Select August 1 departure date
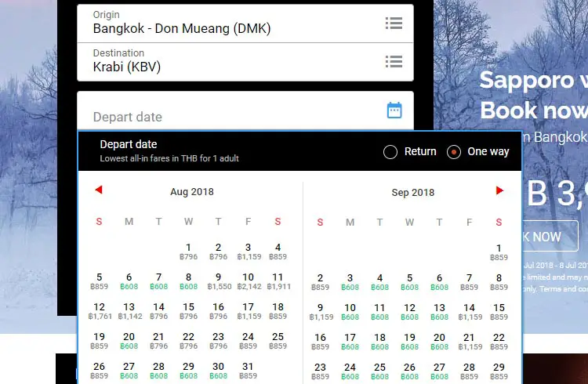This screenshot has height=384, width=588. pos(188,252)
